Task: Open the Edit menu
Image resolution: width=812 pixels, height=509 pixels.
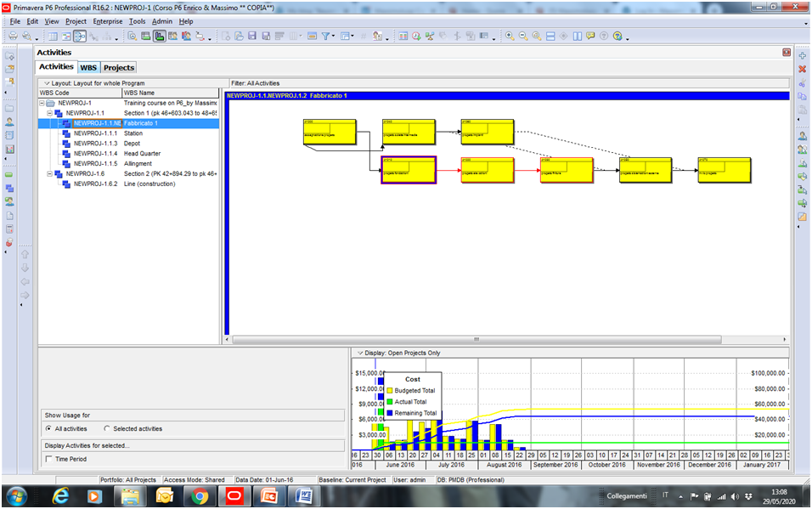Action: tap(32, 21)
